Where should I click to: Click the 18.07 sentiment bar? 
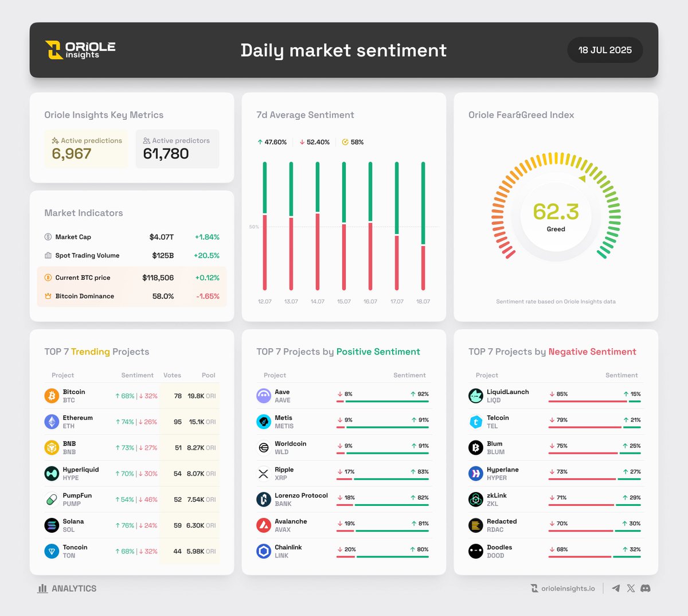point(423,226)
